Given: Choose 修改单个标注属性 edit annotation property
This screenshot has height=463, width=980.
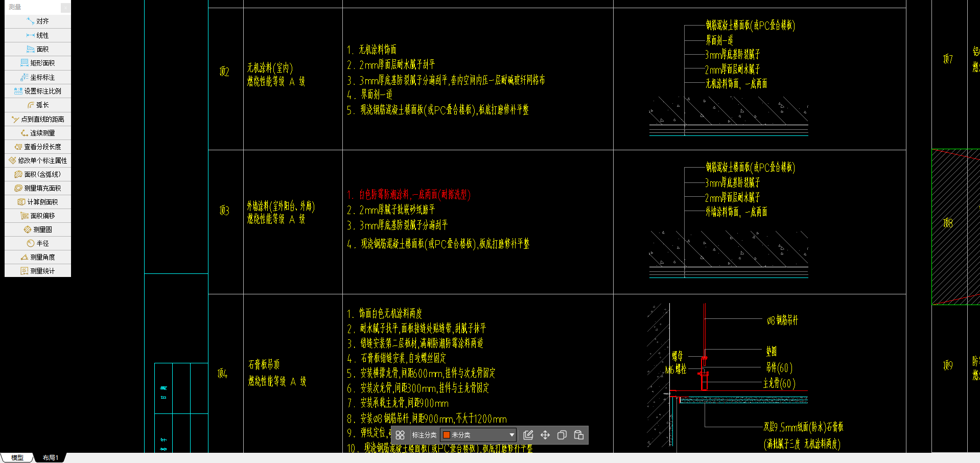Looking at the screenshot, I should [x=38, y=160].
